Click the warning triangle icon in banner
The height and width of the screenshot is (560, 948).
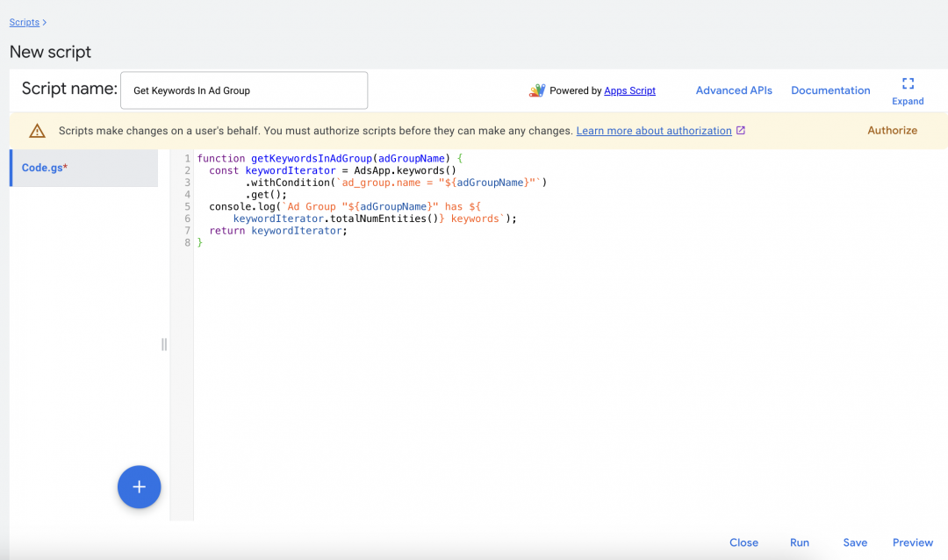[37, 131]
